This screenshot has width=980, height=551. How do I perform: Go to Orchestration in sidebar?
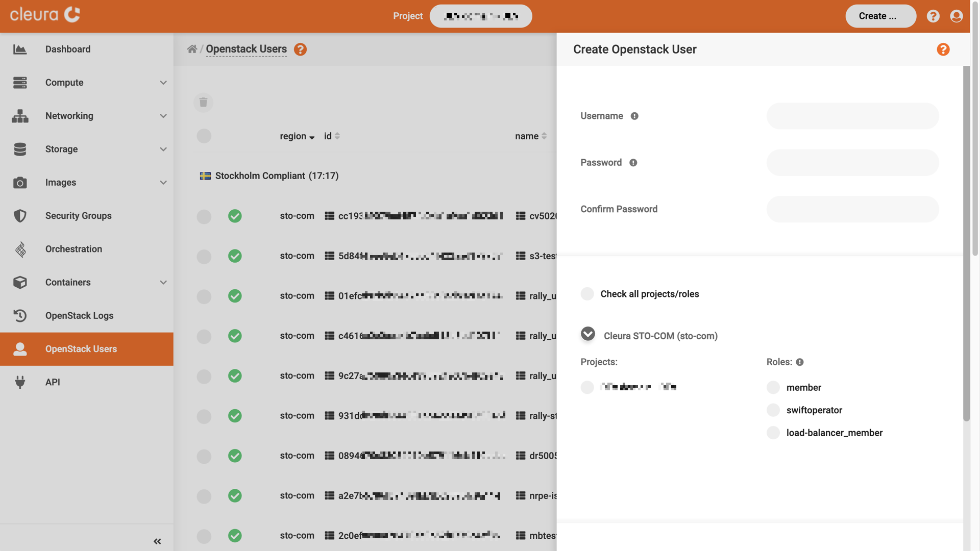[87, 249]
